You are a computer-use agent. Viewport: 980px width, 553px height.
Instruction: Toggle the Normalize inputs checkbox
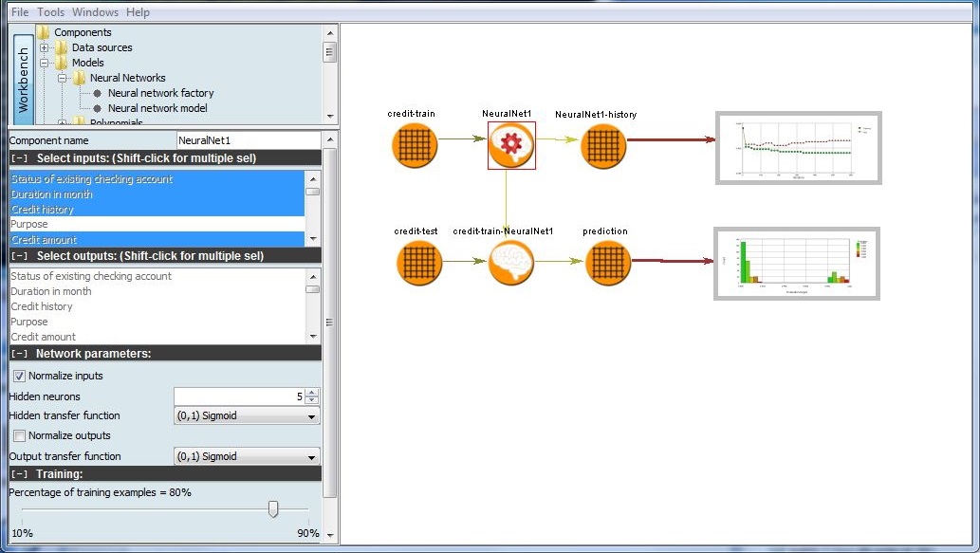coord(20,376)
